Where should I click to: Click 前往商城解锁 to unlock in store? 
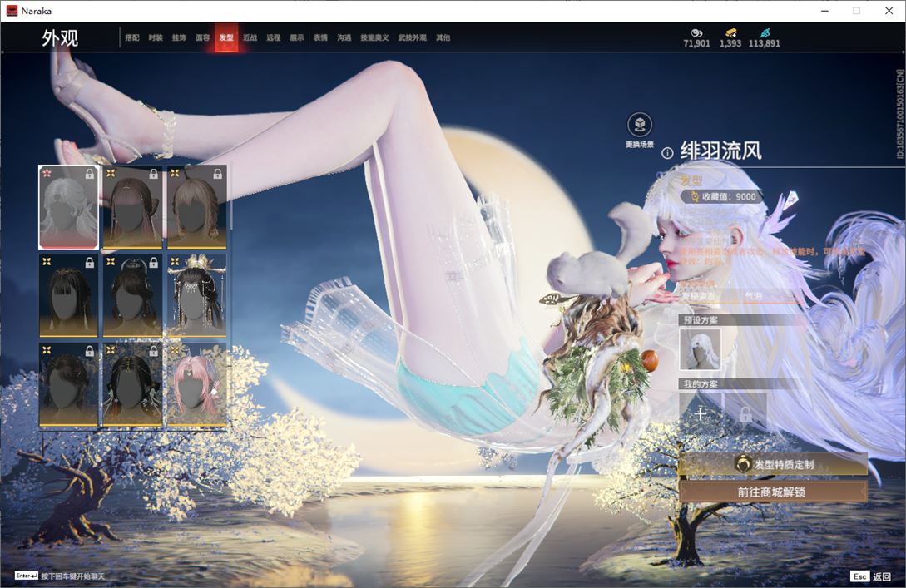(x=773, y=492)
